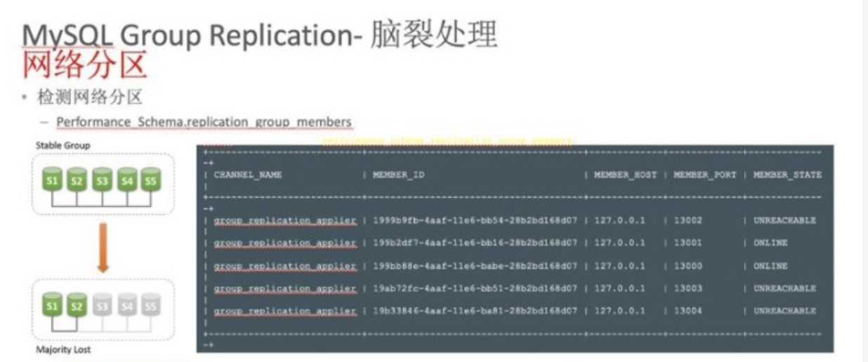Click port value 13004

(688, 311)
